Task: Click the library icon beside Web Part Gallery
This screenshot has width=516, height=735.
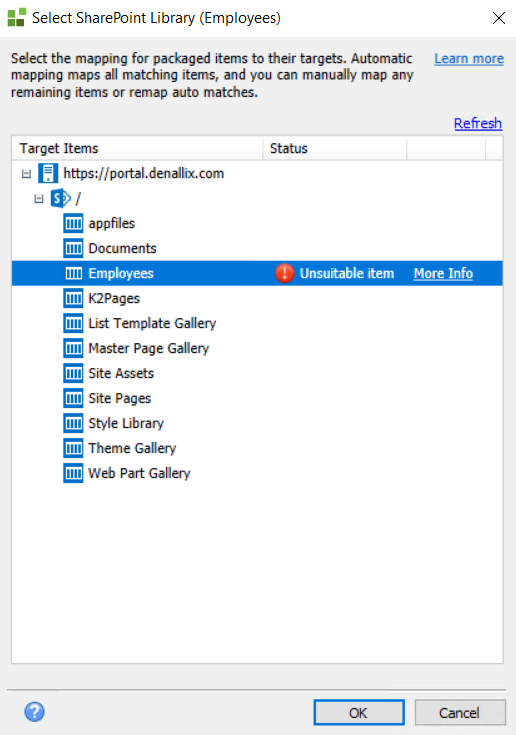Action: pos(73,473)
